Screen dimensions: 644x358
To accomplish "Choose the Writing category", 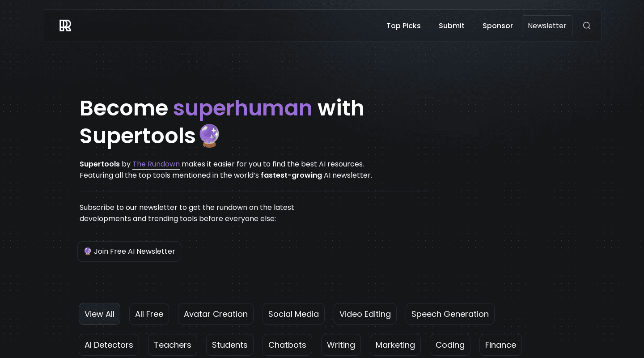I will [341, 345].
